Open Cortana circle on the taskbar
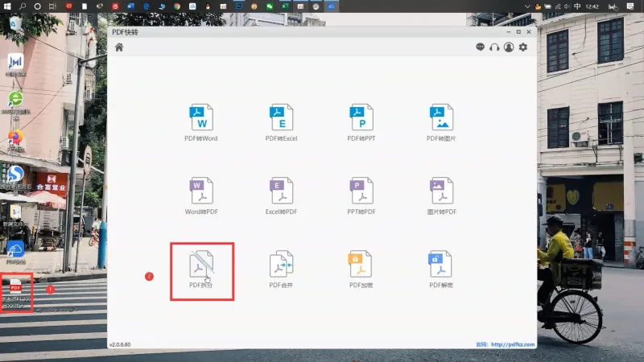 [x=37, y=6]
